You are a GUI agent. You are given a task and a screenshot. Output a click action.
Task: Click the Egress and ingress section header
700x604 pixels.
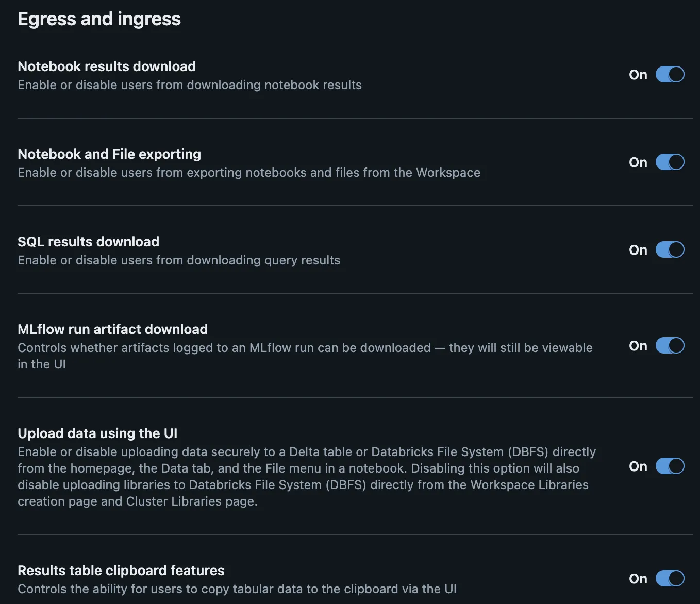coord(99,19)
